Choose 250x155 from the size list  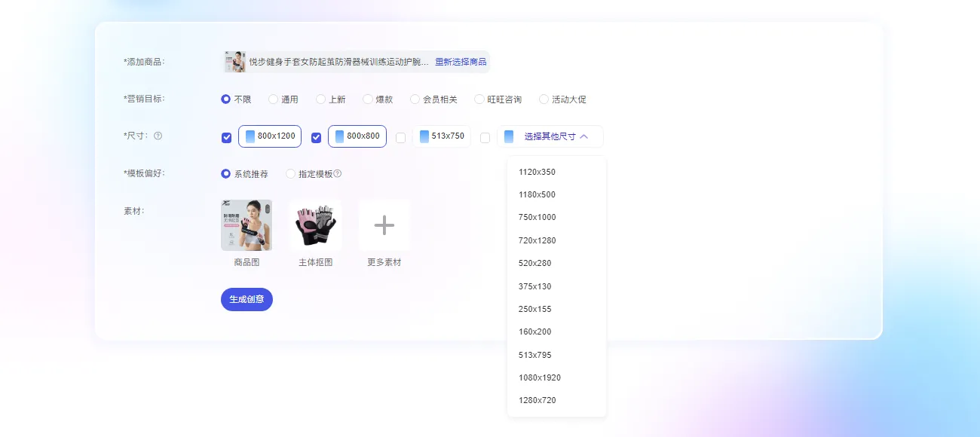tap(556, 309)
